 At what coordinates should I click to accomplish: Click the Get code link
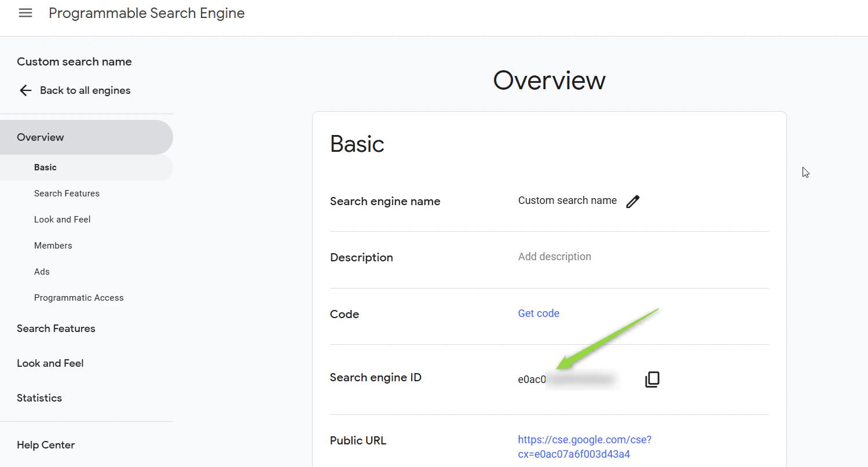click(x=539, y=313)
